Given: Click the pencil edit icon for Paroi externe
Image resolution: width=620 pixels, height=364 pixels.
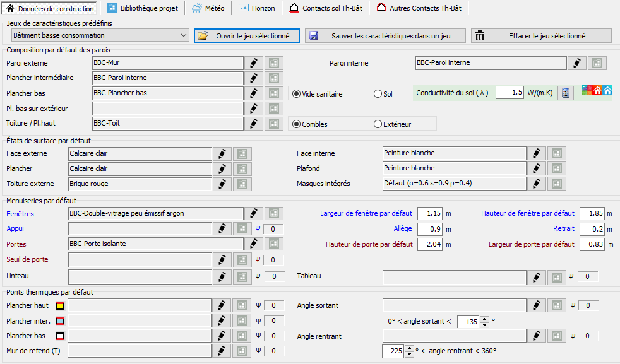Looking at the screenshot, I should [x=253, y=63].
